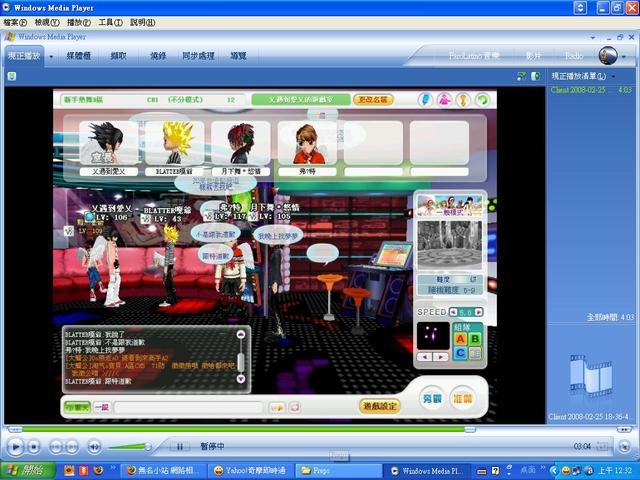Switch to full screen view icon

click(624, 447)
